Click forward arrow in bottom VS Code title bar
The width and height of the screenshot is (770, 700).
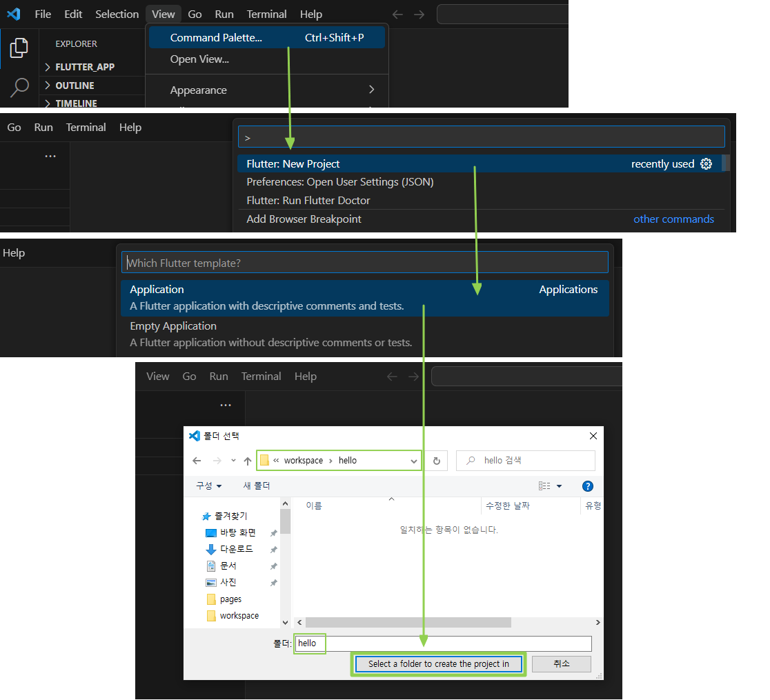413,377
